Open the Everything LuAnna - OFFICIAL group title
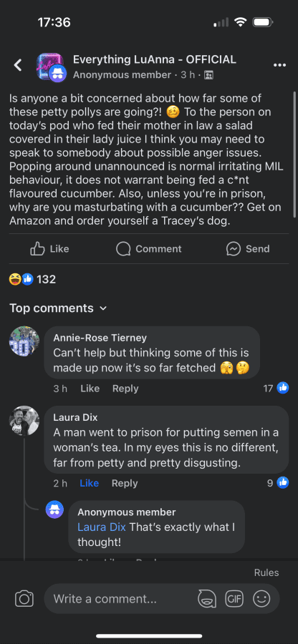Viewport: 298px width, 644px height. [x=155, y=59]
